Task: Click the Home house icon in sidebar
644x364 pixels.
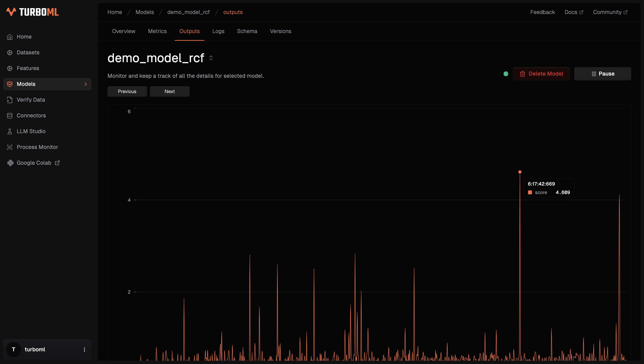Action: pyautogui.click(x=10, y=37)
